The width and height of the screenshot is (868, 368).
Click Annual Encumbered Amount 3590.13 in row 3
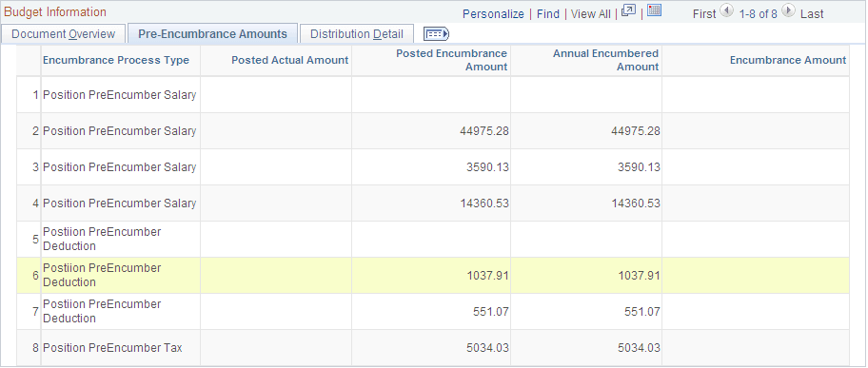[640, 167]
